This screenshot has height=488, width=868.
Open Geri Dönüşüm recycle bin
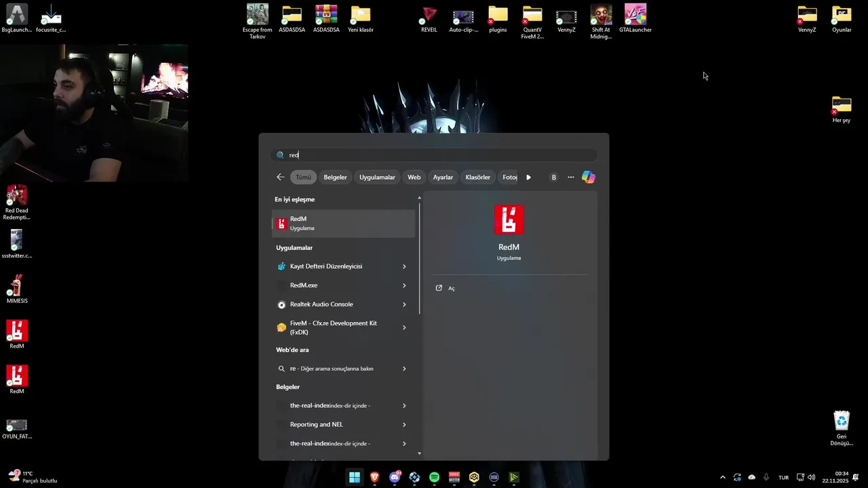point(842,428)
